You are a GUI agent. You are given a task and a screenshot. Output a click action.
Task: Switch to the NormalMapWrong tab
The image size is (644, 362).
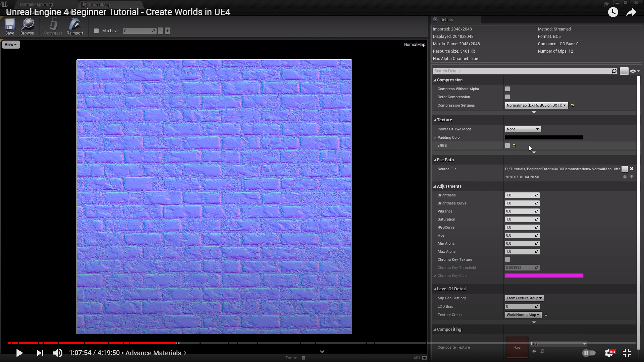pyautogui.click(x=36, y=4)
